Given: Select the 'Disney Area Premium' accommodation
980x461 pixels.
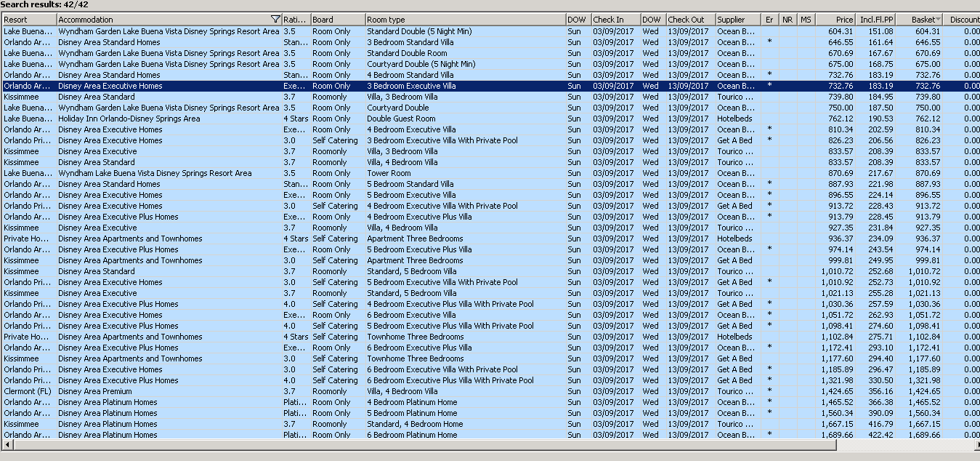Looking at the screenshot, I should (x=95, y=391).
